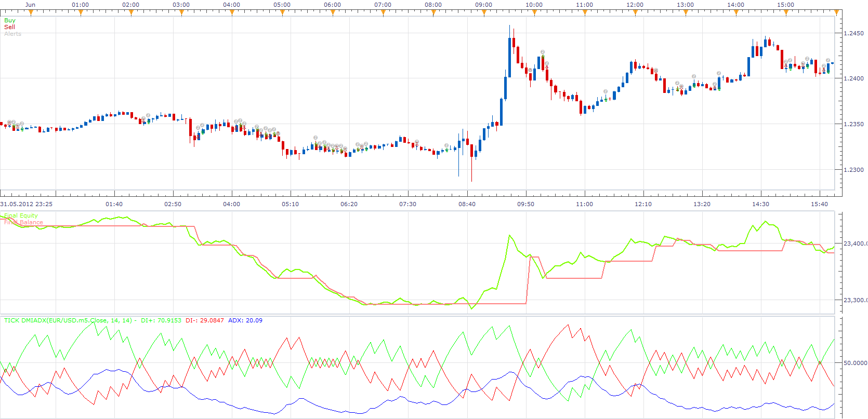Click the red DI- 29.0847 readout
Screen dimensions: 868x419
tap(205, 320)
